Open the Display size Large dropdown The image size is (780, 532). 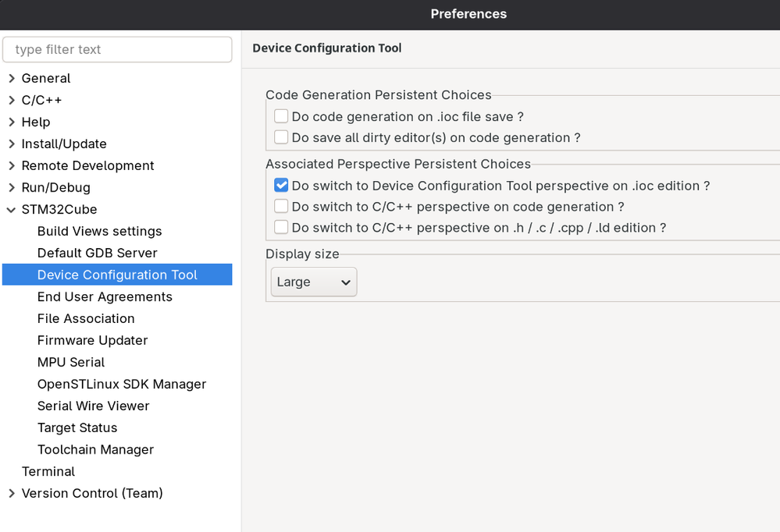(x=314, y=282)
